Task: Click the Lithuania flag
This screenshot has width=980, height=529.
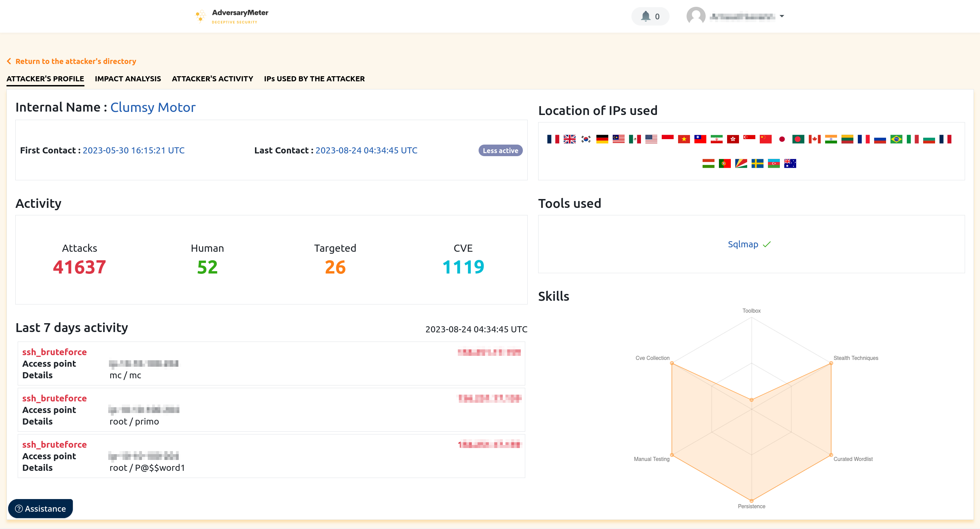Action: click(848, 139)
